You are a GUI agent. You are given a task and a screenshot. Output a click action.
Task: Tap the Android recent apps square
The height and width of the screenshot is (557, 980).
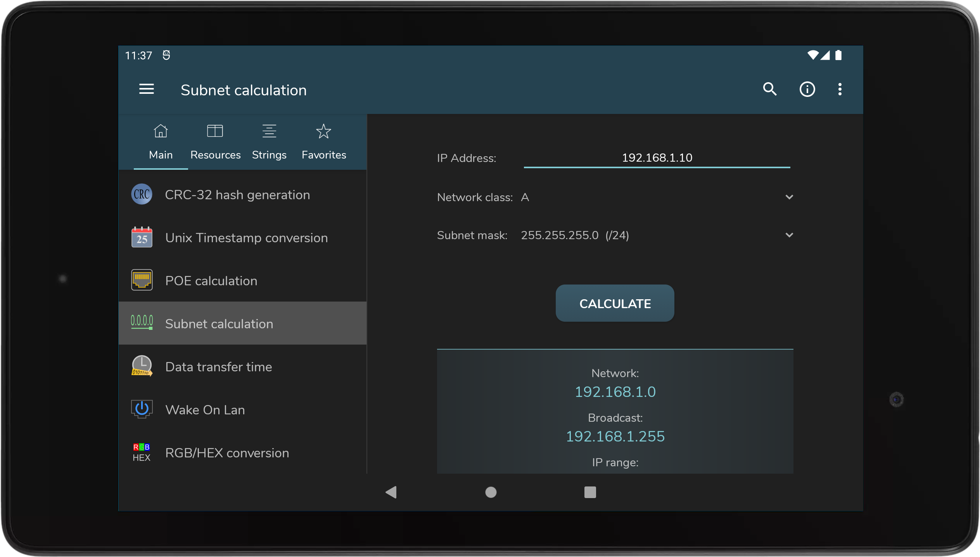tap(590, 492)
